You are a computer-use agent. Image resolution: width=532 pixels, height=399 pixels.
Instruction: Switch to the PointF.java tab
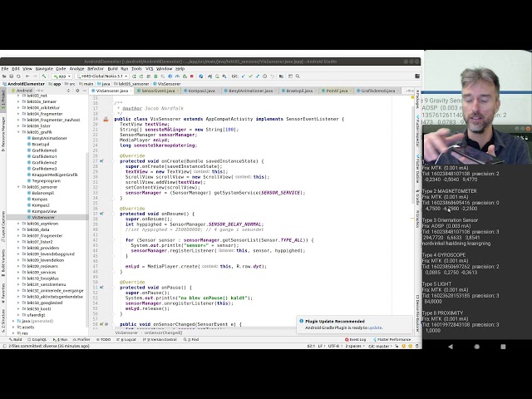point(337,91)
